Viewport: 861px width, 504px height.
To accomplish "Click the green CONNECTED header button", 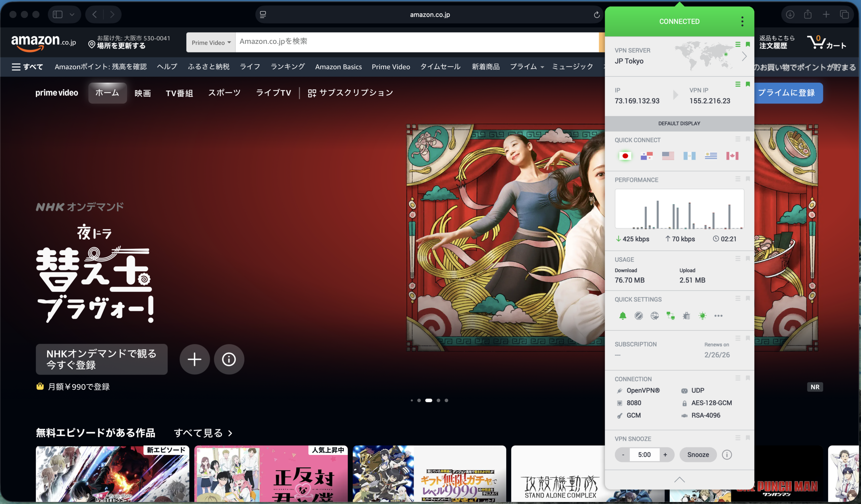I will point(679,22).
